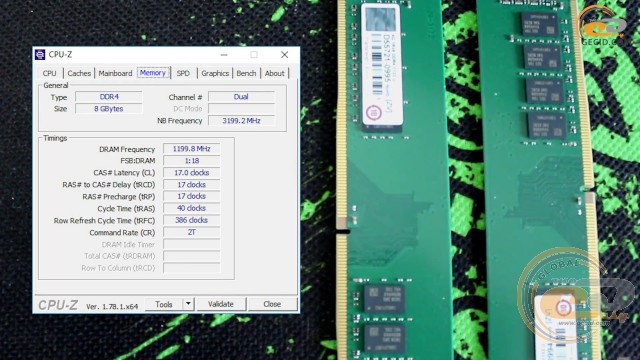Click the Size field 8 GBytes
This screenshot has height=360, width=640.
(x=109, y=109)
